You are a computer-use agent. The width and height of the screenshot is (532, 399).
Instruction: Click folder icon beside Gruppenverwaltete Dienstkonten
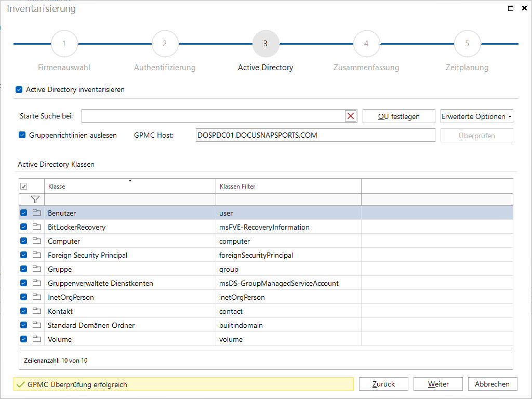pos(37,283)
